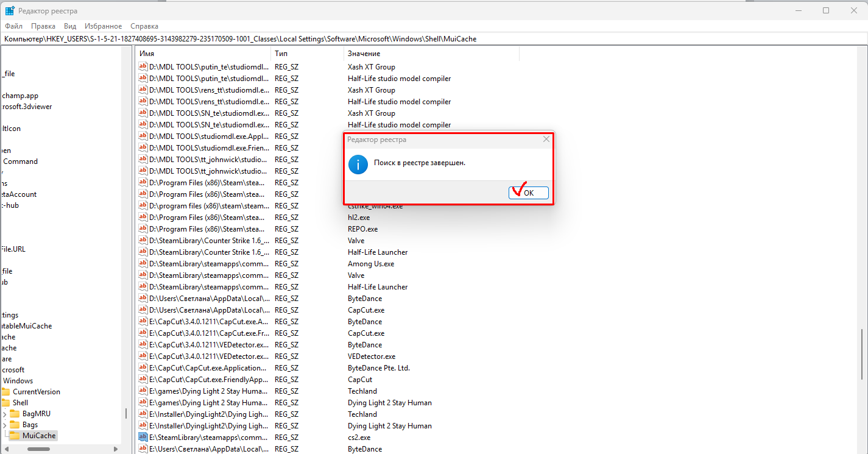868x454 pixels.
Task: Select the rosoft.3dviewer tree entry
Action: point(26,107)
